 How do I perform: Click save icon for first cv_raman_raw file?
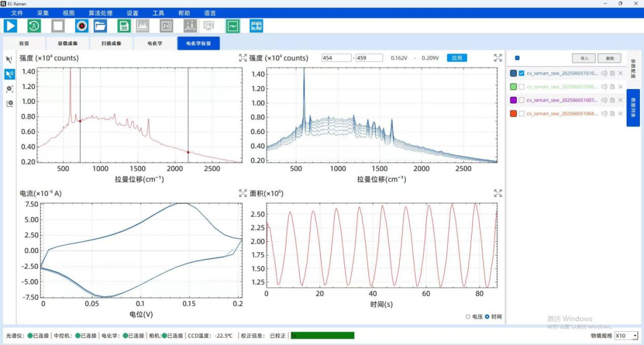[612, 73]
